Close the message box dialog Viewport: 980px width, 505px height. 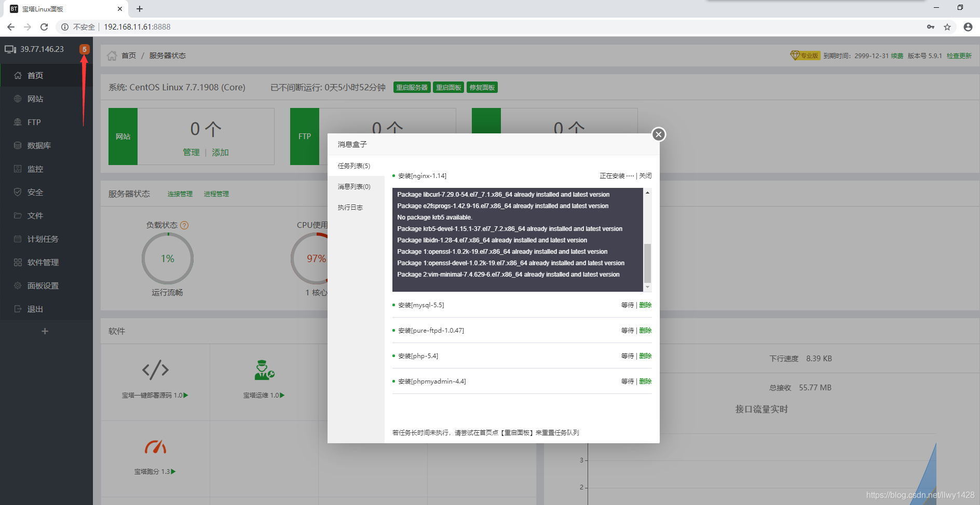pos(659,134)
